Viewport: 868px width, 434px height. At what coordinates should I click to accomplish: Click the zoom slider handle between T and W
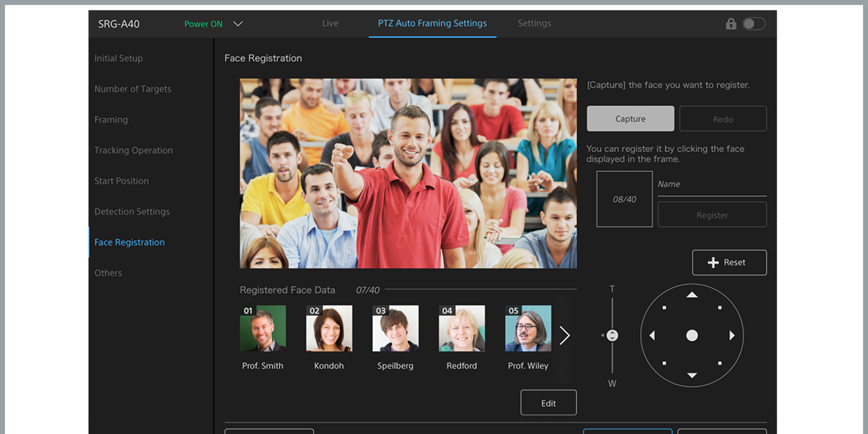coord(612,336)
